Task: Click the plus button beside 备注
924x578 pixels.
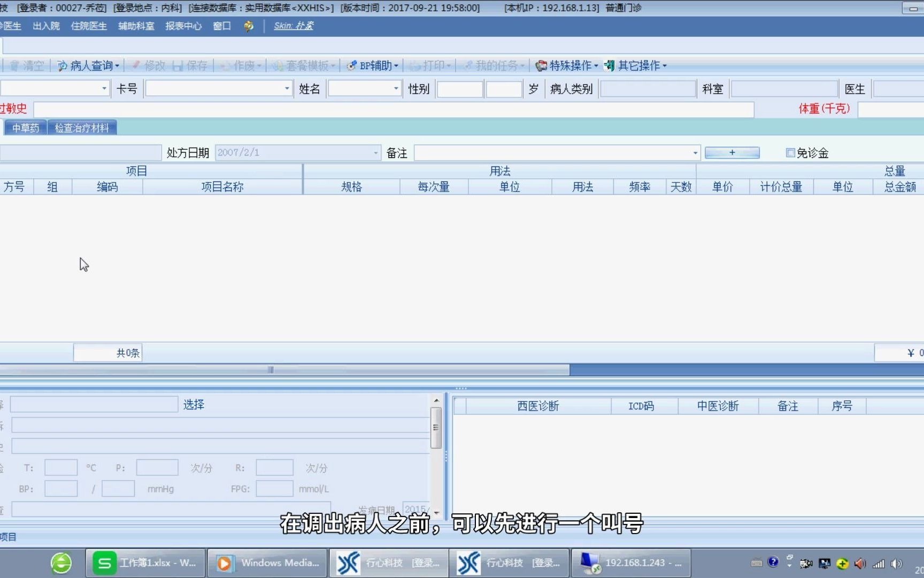Action: [x=732, y=153]
